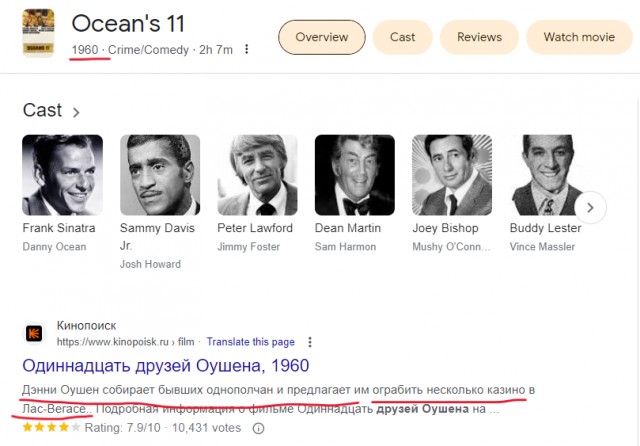Click the Crime/Comedy genre text

coord(148,50)
